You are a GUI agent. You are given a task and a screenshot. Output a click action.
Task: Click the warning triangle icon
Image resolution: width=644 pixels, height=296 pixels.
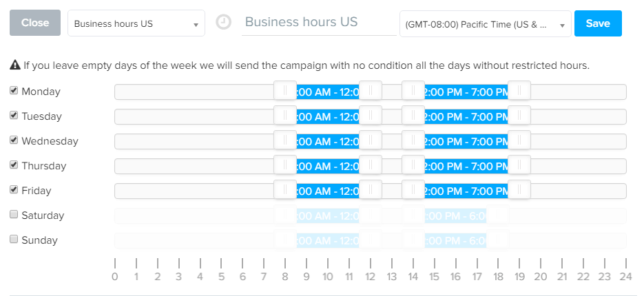point(14,65)
